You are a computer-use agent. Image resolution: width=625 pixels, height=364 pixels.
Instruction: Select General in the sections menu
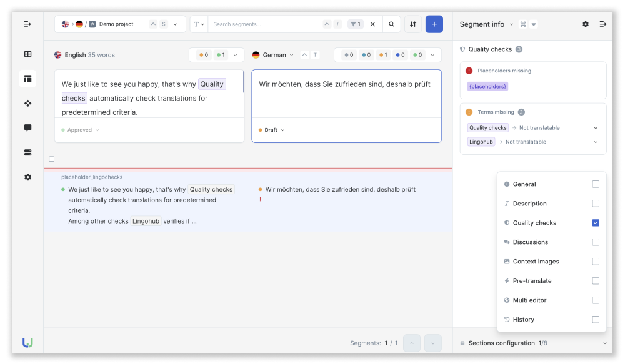(524, 184)
